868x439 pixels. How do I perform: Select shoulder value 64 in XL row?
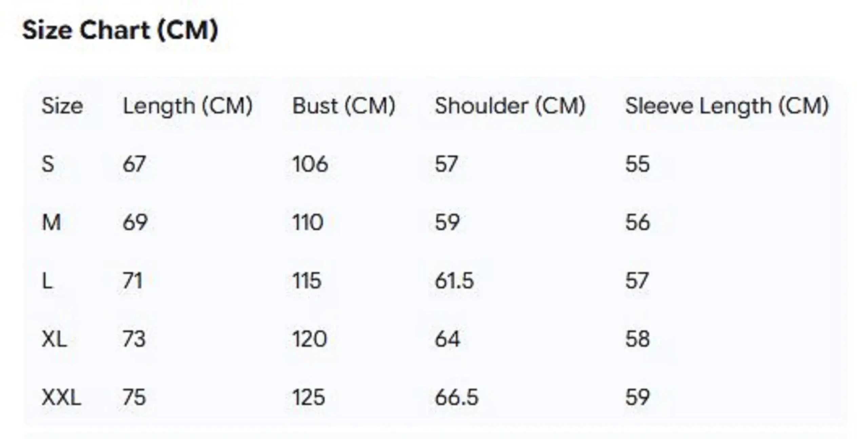(x=447, y=339)
